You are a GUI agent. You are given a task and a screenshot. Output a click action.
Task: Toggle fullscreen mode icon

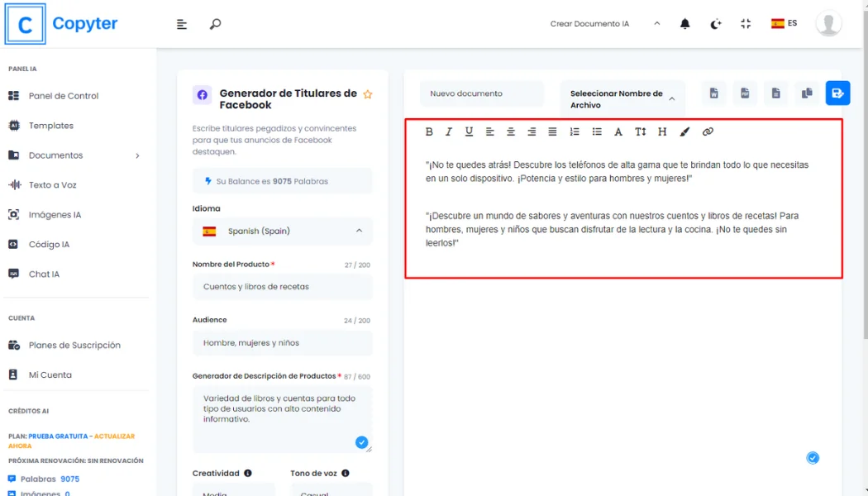pos(746,24)
